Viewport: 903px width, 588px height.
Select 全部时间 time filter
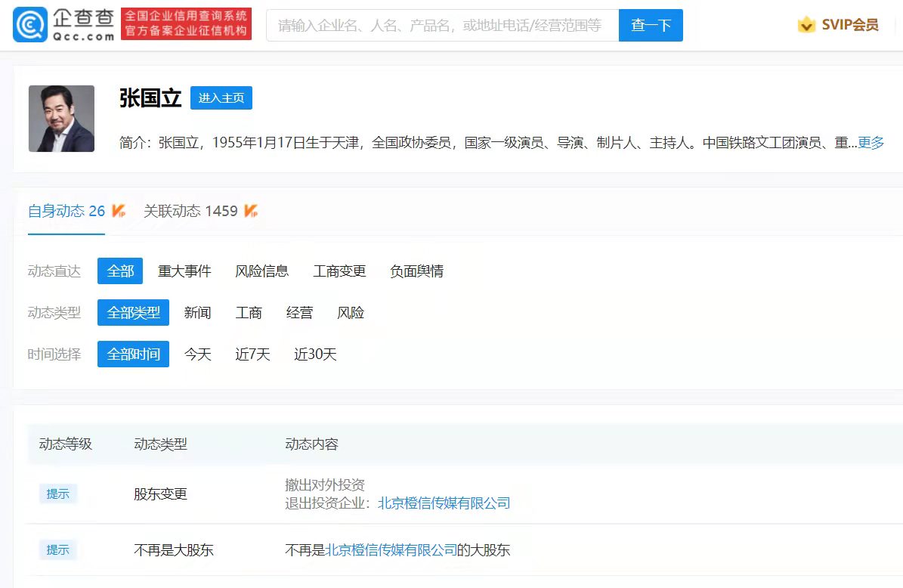click(x=134, y=354)
